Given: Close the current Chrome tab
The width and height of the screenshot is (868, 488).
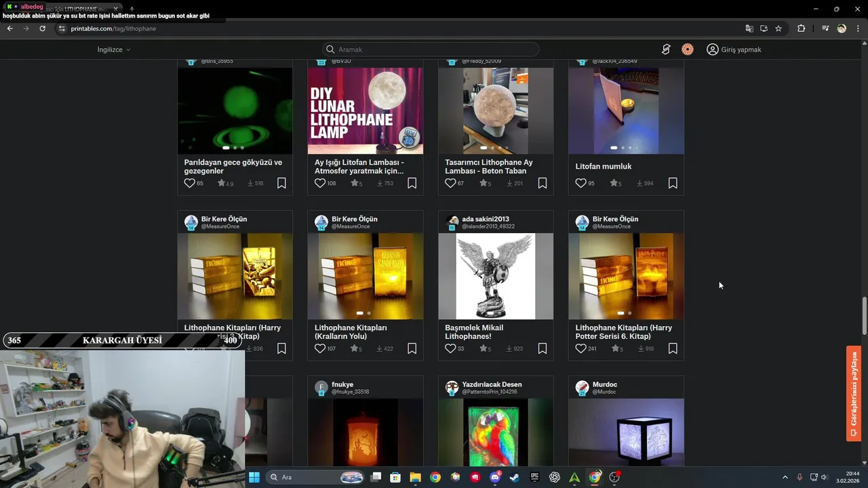Looking at the screenshot, I should pyautogui.click(x=115, y=9).
